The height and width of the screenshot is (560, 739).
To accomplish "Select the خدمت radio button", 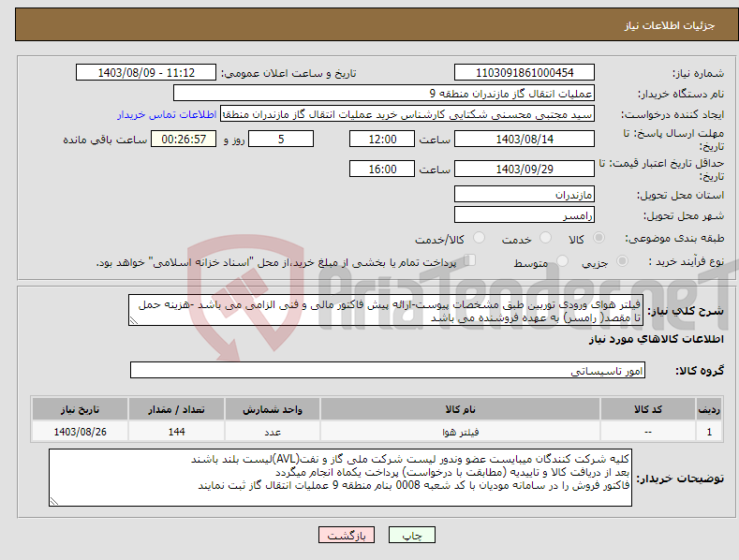I will click(x=545, y=238).
